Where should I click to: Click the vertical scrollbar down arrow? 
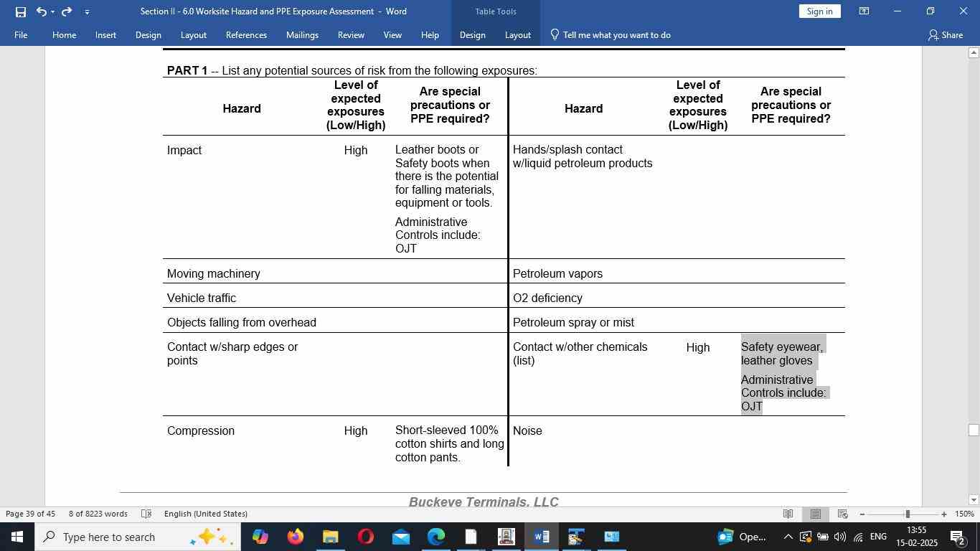pos(974,500)
